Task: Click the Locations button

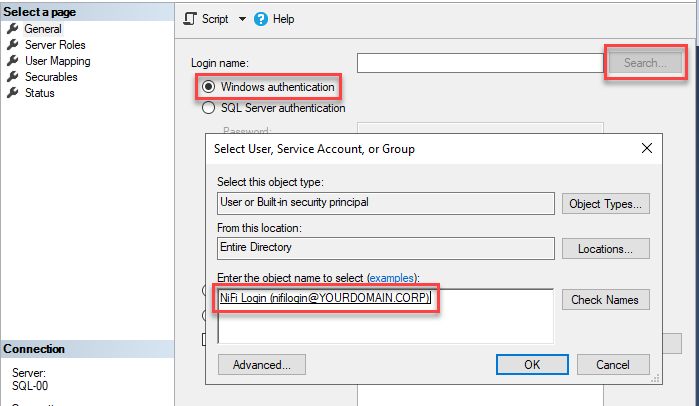Action: [x=606, y=248]
